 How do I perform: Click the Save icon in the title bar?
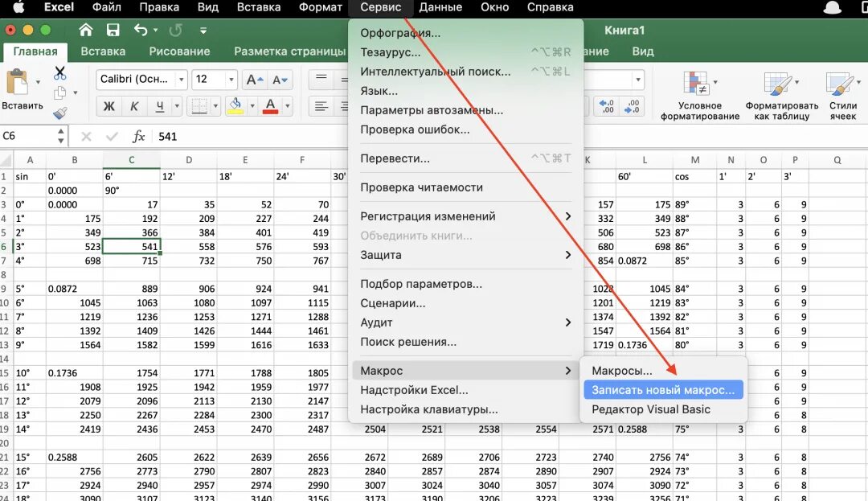pyautogui.click(x=113, y=30)
